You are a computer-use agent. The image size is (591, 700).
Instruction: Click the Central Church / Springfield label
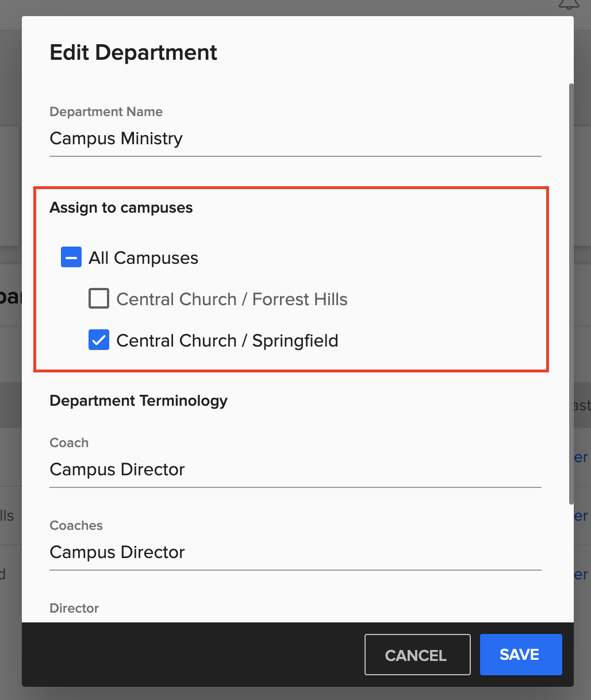[x=227, y=340]
